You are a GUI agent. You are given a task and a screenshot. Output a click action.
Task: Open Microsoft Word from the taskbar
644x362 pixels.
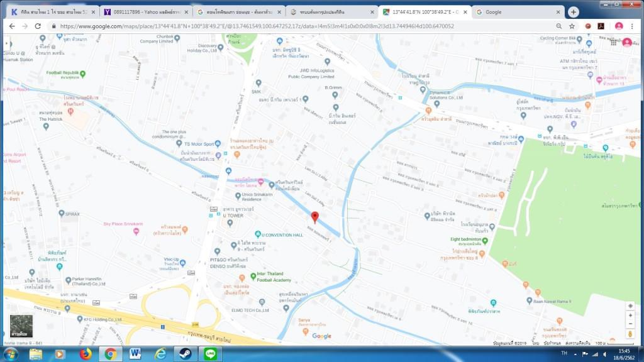[x=135, y=354]
